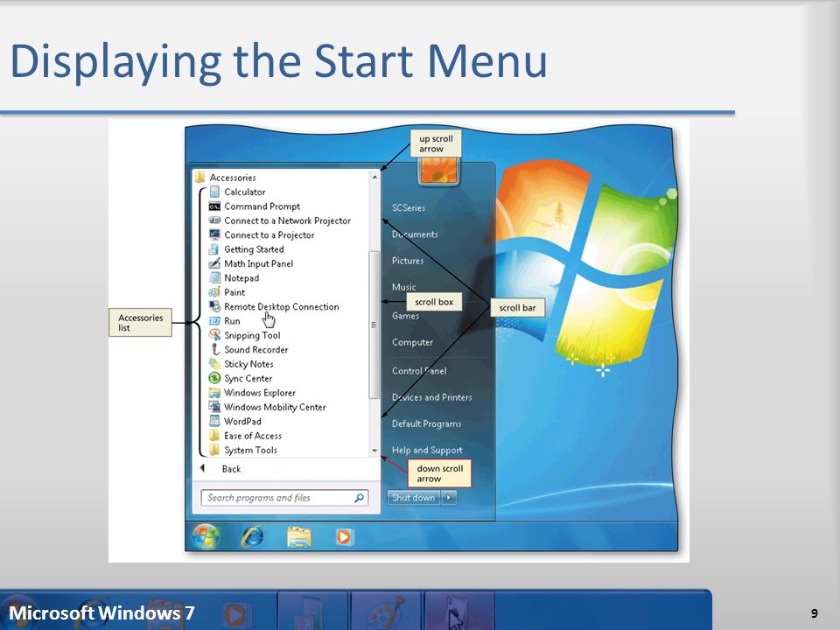Click the Sticky Notes icon
This screenshot has height=630, width=840.
tap(215, 364)
